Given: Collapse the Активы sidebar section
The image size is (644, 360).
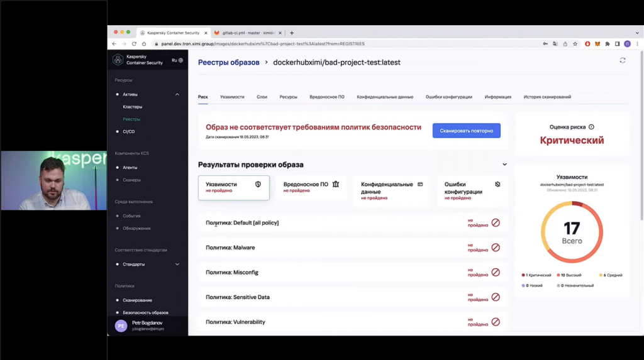Looking at the screenshot, I should click(x=177, y=94).
